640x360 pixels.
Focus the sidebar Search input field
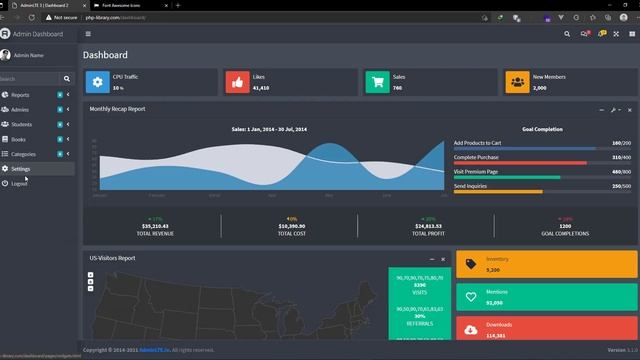click(x=29, y=79)
